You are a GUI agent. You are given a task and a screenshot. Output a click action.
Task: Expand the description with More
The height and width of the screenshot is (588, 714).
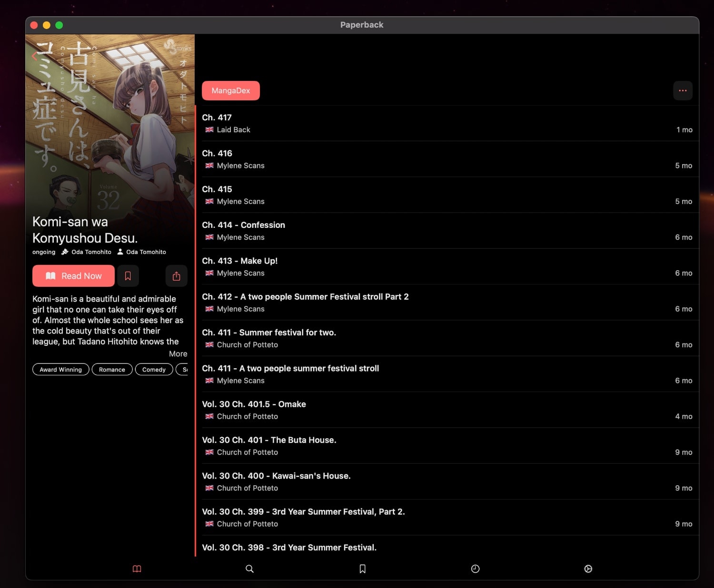click(x=178, y=353)
